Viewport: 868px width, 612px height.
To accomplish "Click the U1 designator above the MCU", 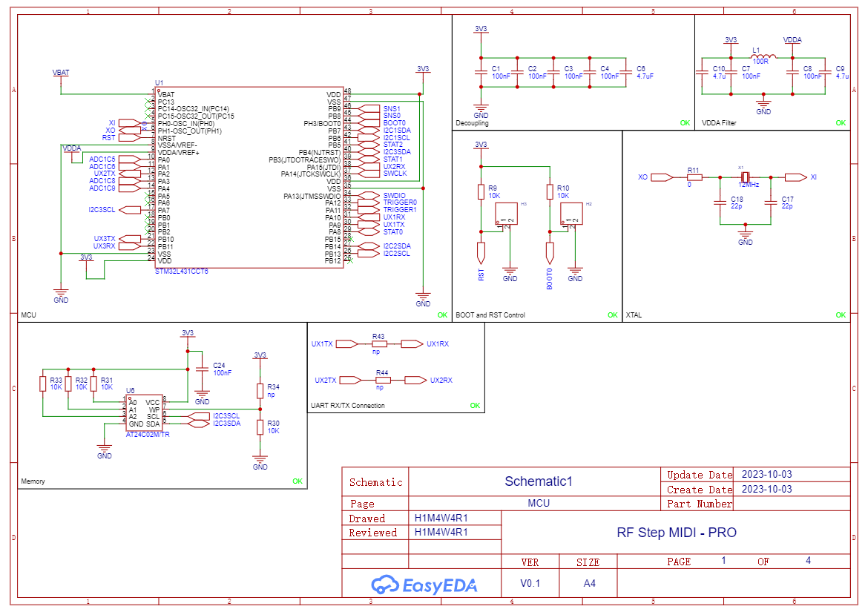I will pyautogui.click(x=160, y=83).
